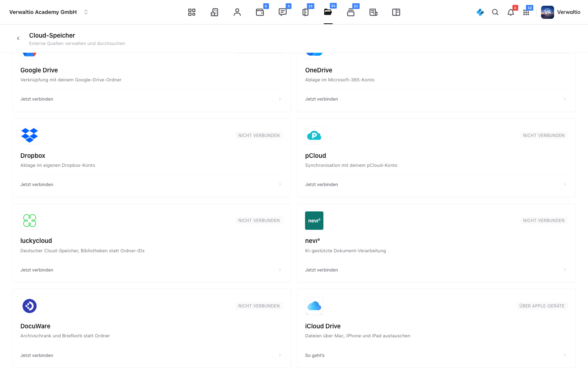Click 'Jetzt verbinden' for luckycloud
The image size is (588, 368).
37,270
